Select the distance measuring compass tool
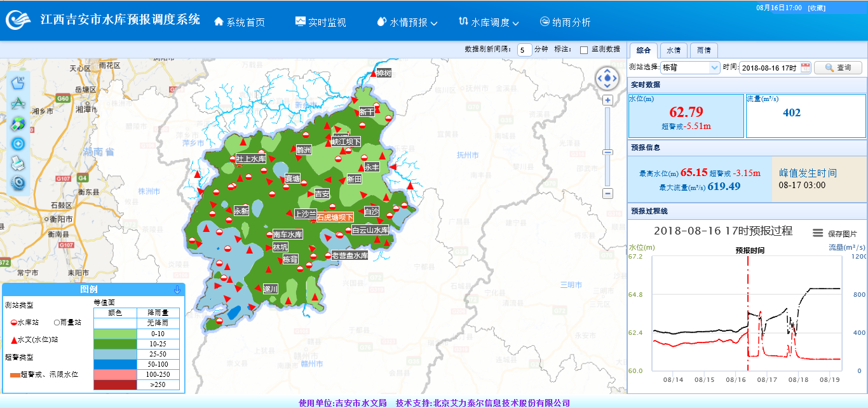The image size is (868, 408). 18,103
